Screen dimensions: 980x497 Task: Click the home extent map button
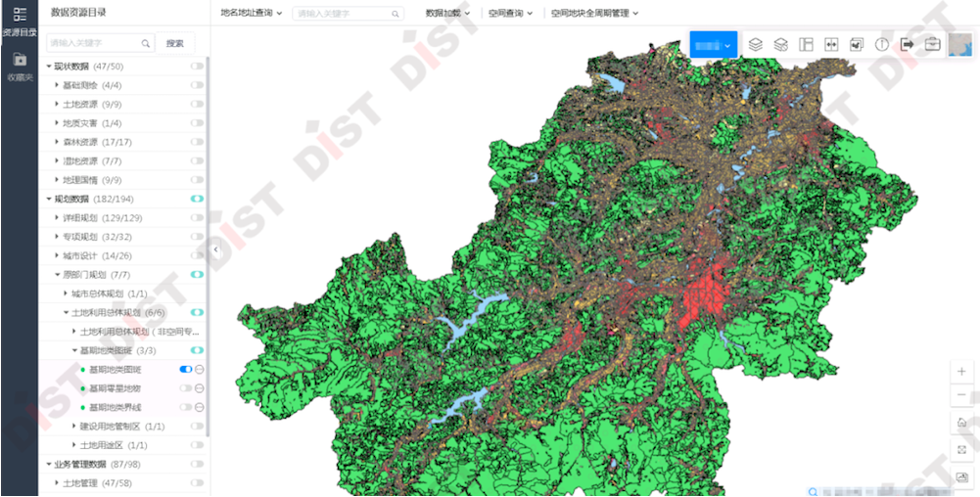[x=961, y=423]
